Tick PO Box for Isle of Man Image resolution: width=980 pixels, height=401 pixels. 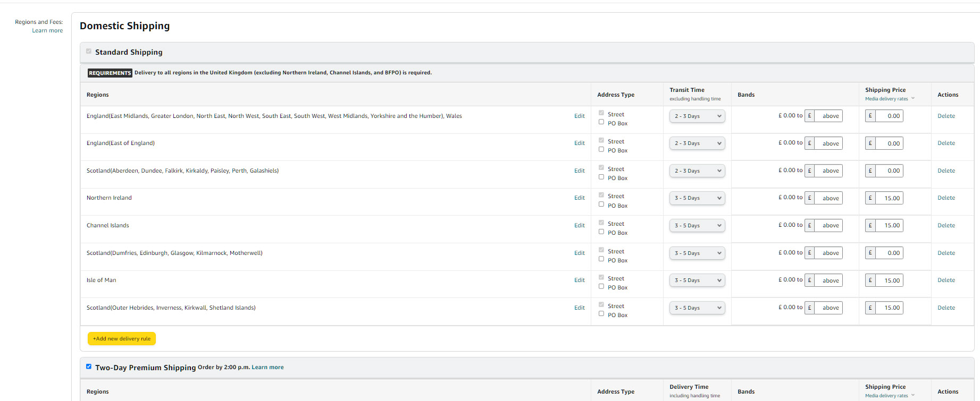(x=601, y=287)
